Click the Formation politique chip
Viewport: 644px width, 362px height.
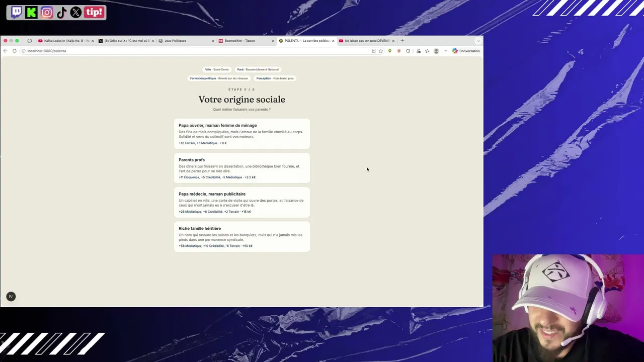(219, 78)
